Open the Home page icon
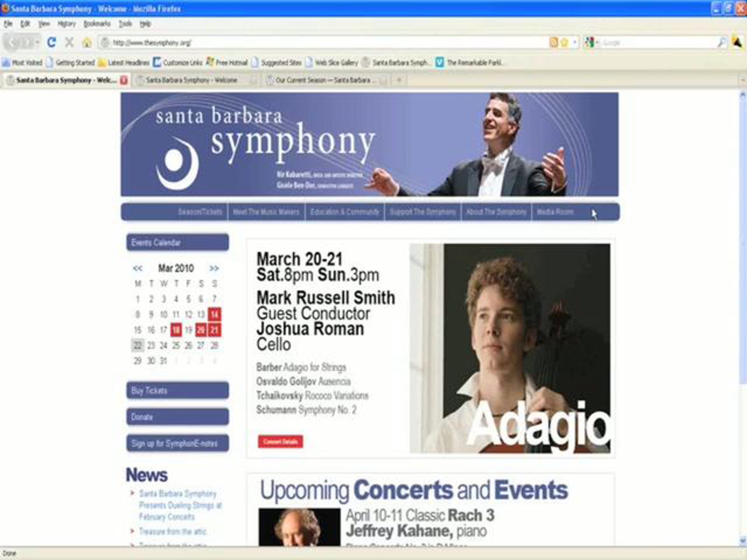The height and width of the screenshot is (560, 747). click(87, 43)
